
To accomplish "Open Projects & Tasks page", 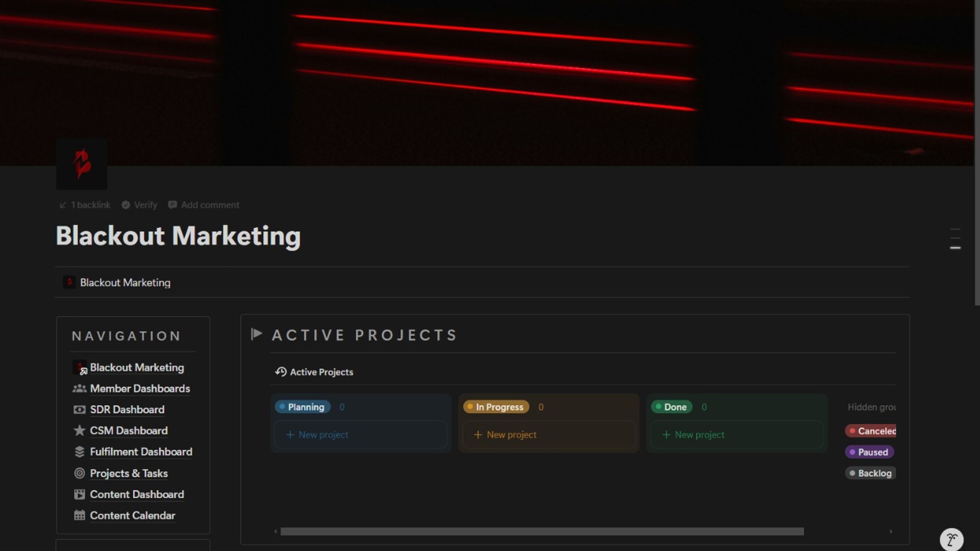I will click(129, 473).
